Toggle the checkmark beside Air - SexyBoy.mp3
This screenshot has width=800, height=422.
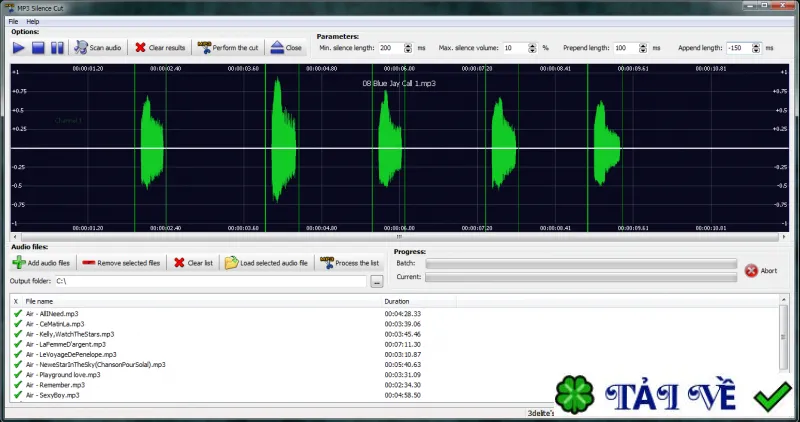[18, 395]
